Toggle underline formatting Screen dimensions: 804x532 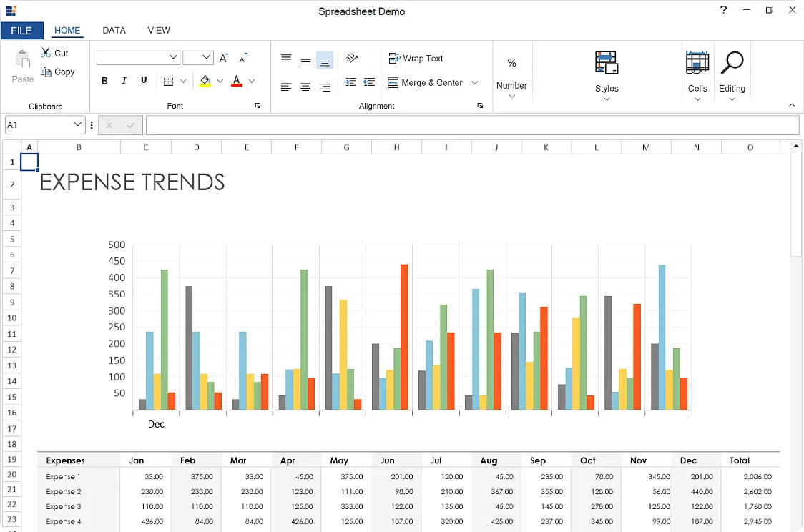(x=143, y=81)
